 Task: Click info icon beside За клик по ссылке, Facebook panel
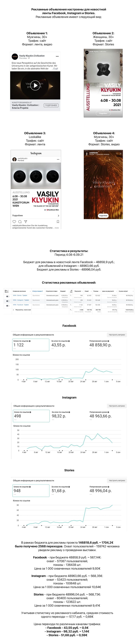tap(69, 341)
